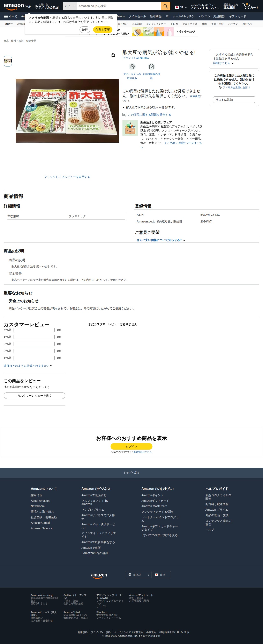Click the small product thumbnail image
This screenshot has height=644, width=263.
[8, 61]
